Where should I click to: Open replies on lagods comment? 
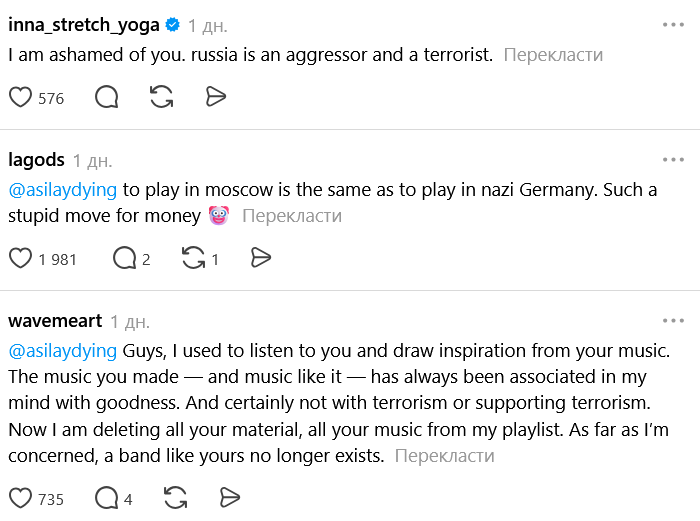(125, 259)
